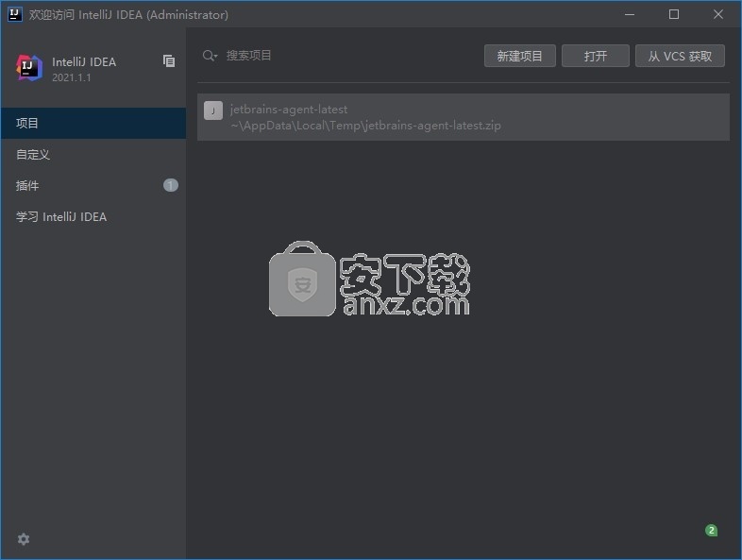742x560 pixels.
Task: Click the 打开 button
Action: coord(596,56)
